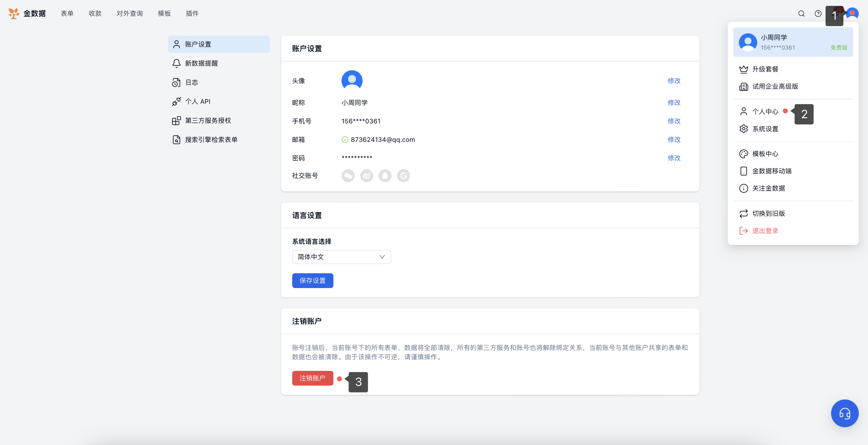Image resolution: width=868 pixels, height=445 pixels.
Task: Click the palette icon beside 模板中心
Action: click(744, 154)
